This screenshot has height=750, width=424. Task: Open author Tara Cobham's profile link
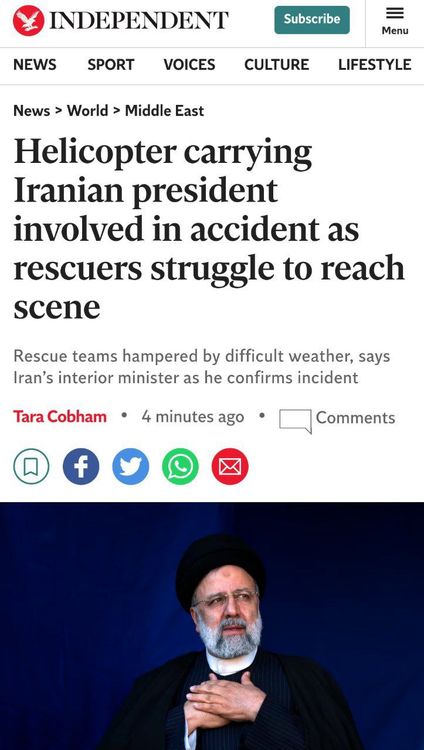click(x=60, y=417)
